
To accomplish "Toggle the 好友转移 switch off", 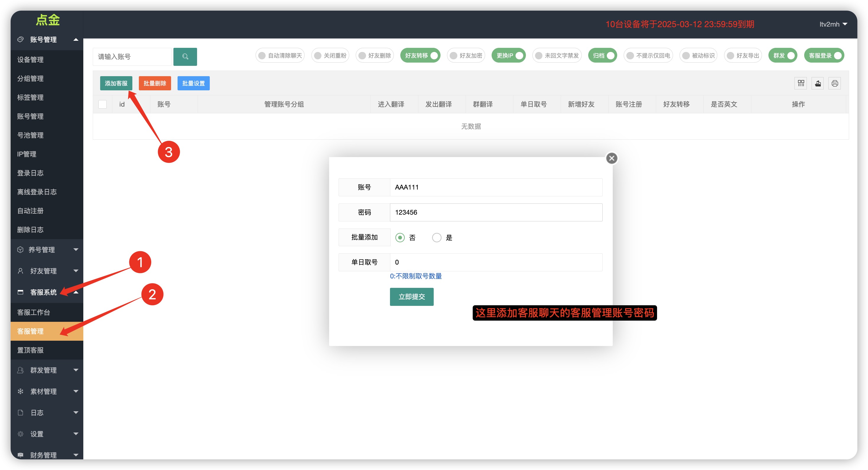I will 420,56.
